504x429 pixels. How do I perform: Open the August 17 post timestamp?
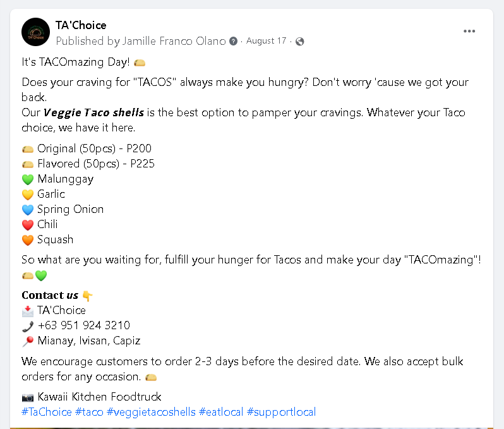pyautogui.click(x=266, y=41)
